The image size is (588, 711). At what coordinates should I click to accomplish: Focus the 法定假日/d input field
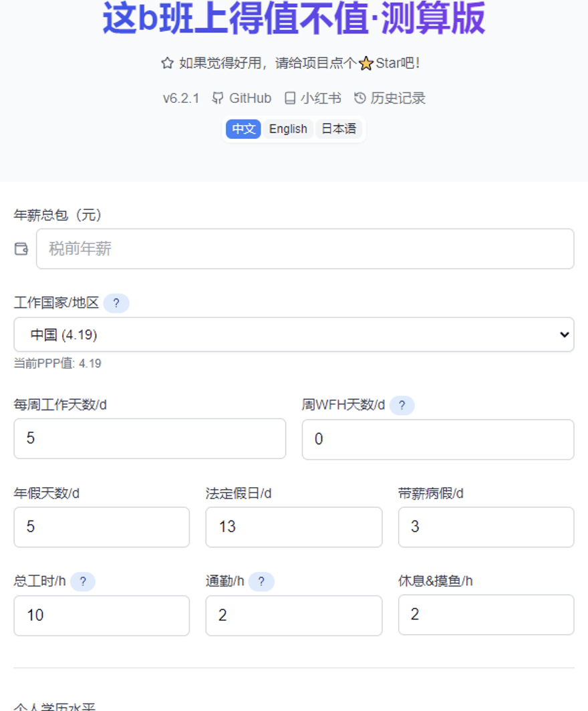(294, 527)
